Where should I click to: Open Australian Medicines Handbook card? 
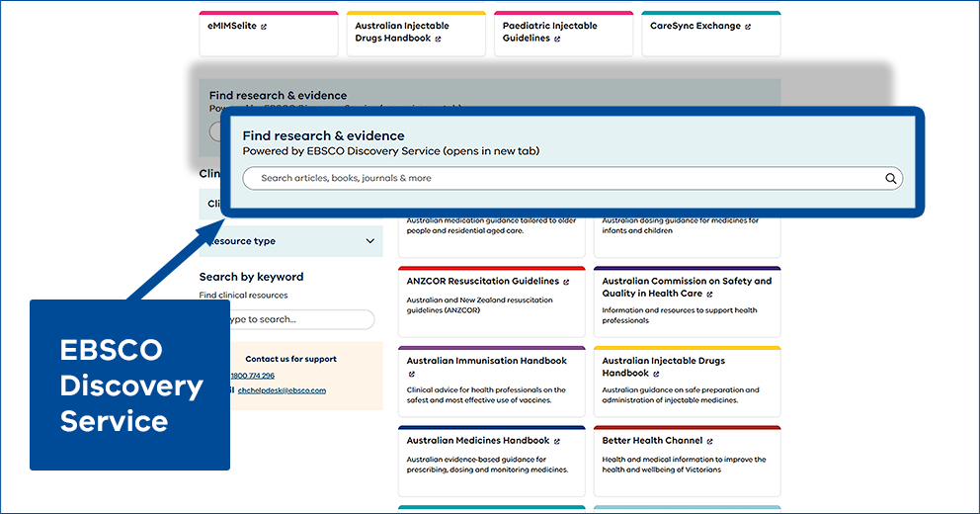tap(492, 462)
